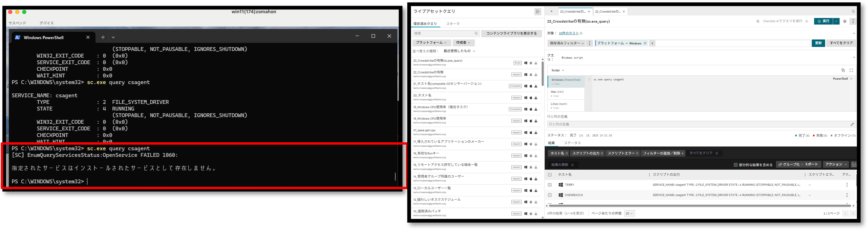
Task: Collapse the ライブアセットクエリ side panel
Action: pyautogui.click(x=538, y=12)
